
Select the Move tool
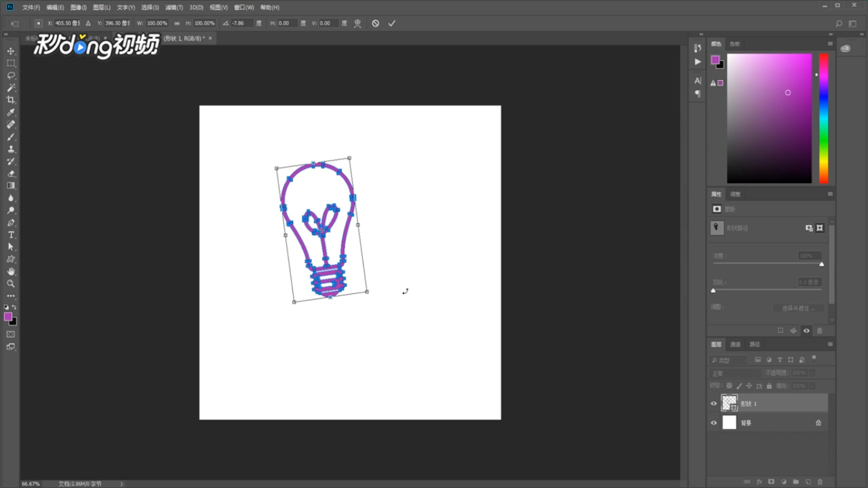click(x=11, y=51)
